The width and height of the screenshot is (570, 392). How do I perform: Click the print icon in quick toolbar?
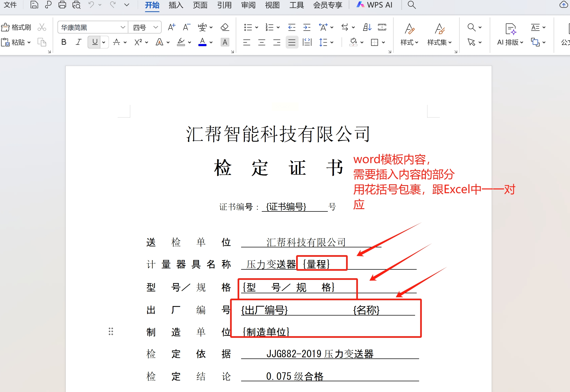pos(62,5)
